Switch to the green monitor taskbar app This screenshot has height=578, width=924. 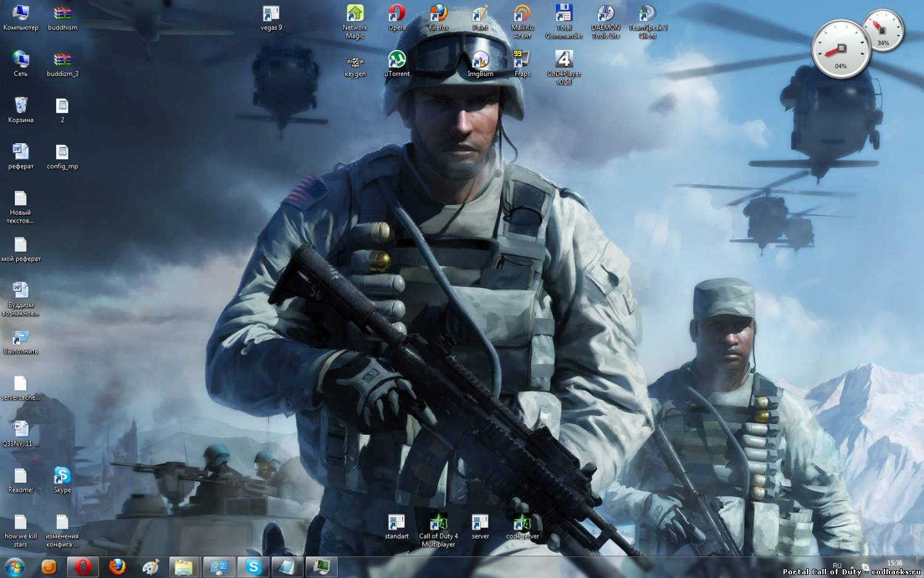[x=321, y=567]
